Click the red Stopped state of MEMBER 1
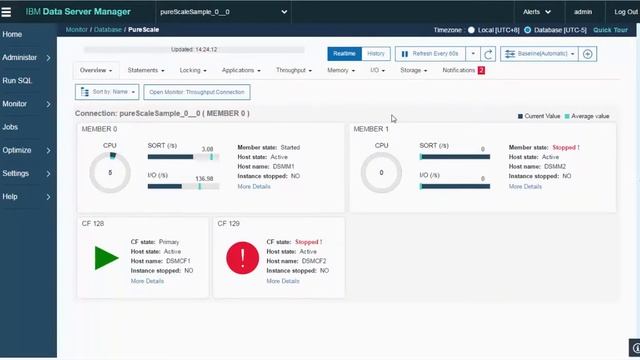Image resolution: width=640 pixels, height=360 pixels. pos(565,147)
